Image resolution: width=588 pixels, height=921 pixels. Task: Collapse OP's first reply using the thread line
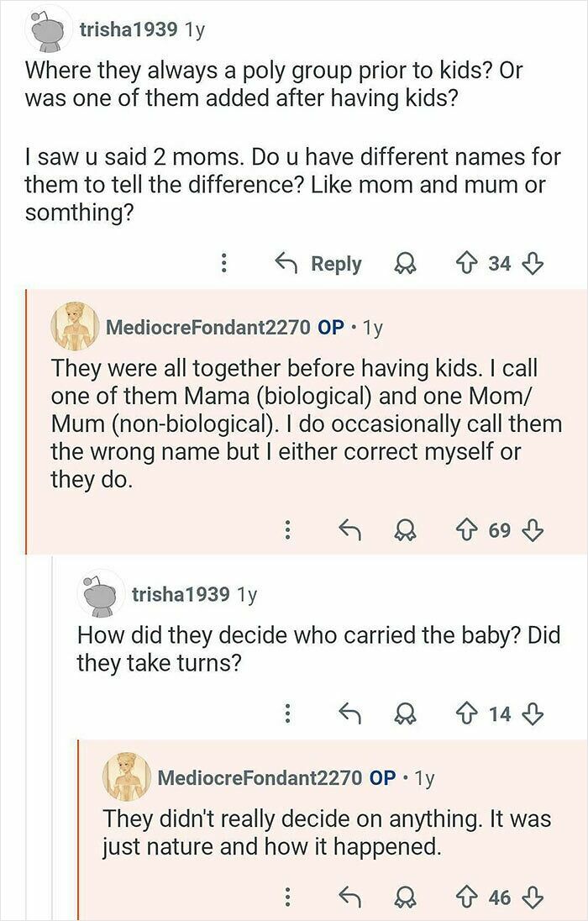[25, 420]
